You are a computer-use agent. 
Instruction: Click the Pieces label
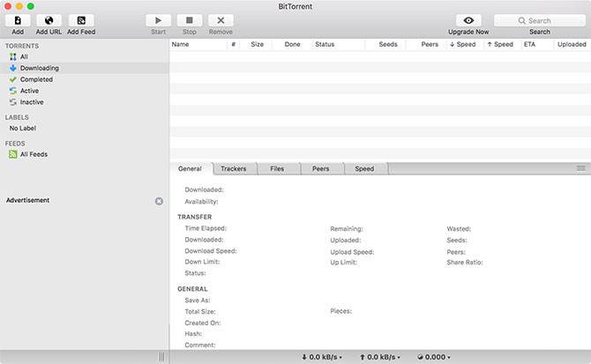[341, 311]
